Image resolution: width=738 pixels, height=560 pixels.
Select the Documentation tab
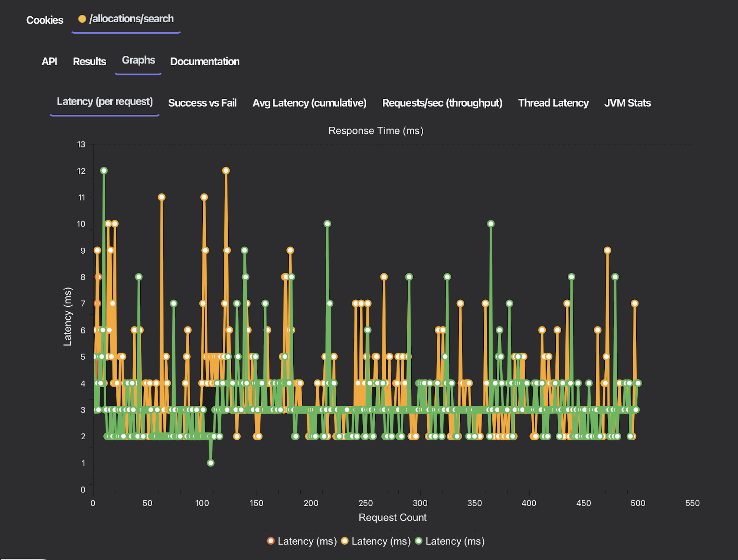tap(205, 62)
